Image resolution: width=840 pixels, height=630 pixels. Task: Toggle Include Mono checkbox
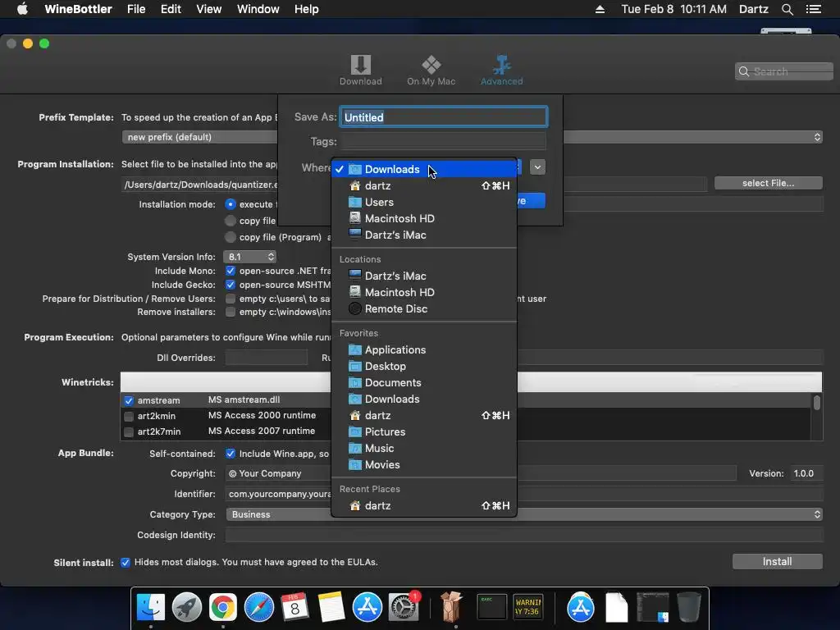pyautogui.click(x=231, y=271)
